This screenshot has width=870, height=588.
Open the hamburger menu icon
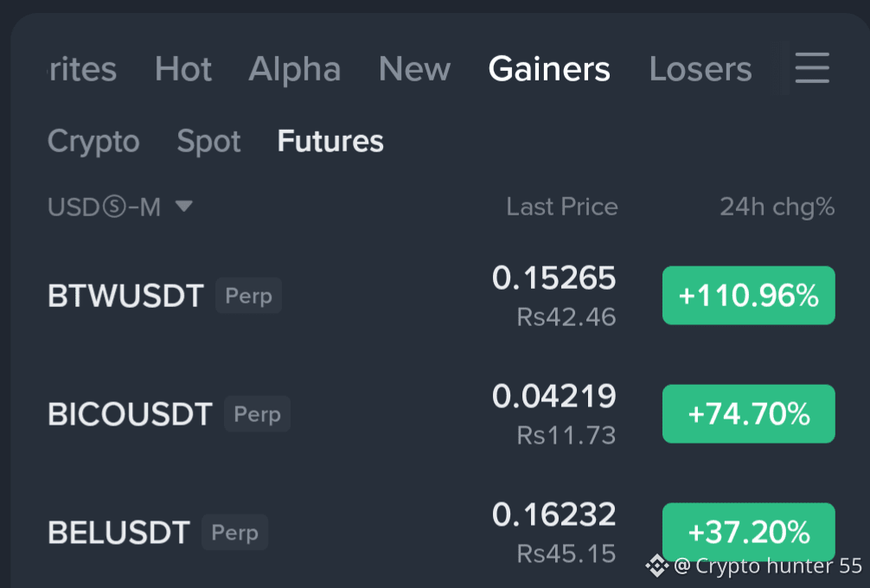[x=812, y=67]
